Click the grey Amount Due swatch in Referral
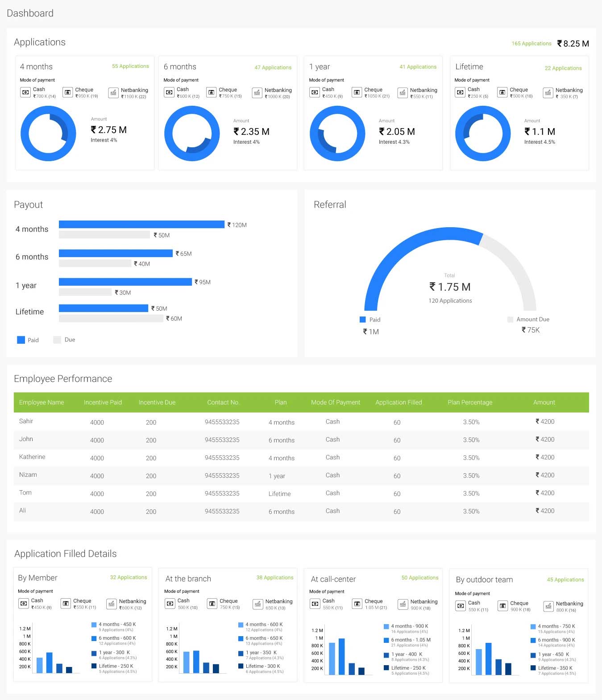The height and width of the screenshot is (700, 602). 510,319
